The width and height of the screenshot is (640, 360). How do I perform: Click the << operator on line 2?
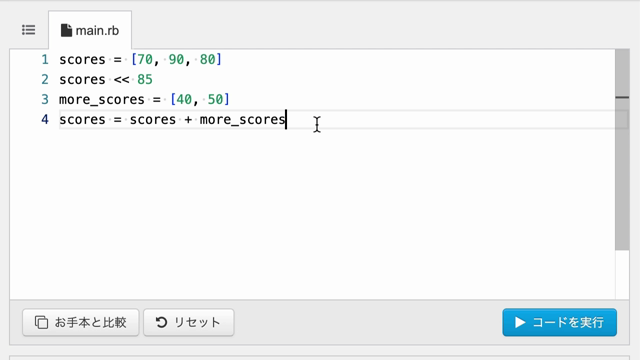[122, 80]
